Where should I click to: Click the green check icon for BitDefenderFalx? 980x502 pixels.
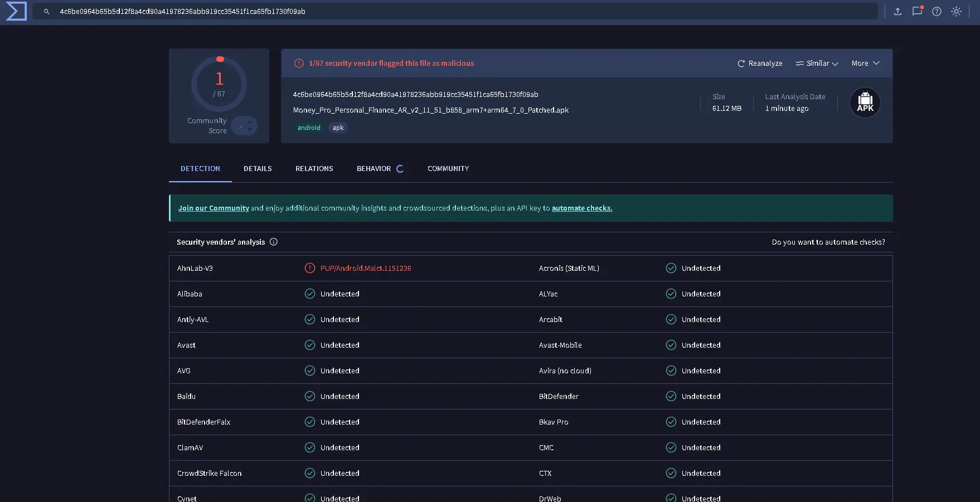point(310,422)
